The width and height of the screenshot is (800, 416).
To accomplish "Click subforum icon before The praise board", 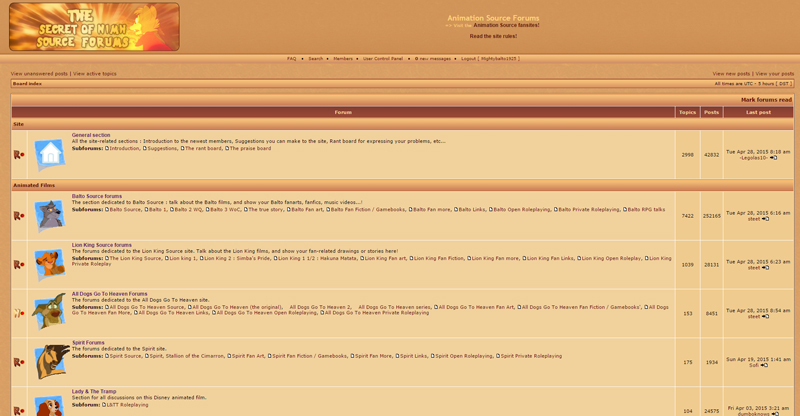I will [227, 148].
